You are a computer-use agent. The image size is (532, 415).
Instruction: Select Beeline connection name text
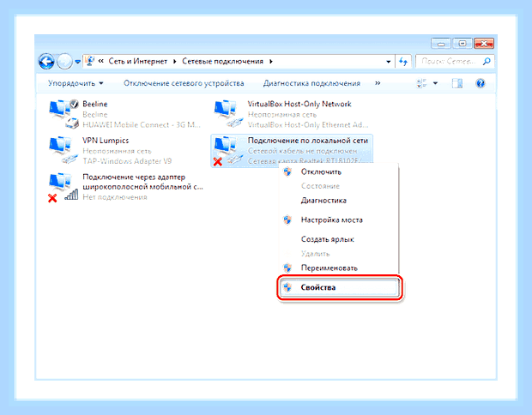[x=95, y=104]
